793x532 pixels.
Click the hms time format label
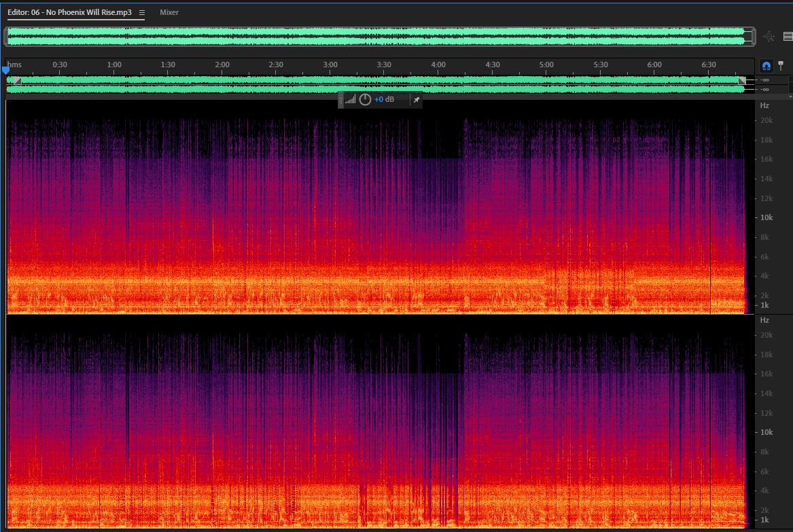pyautogui.click(x=14, y=65)
